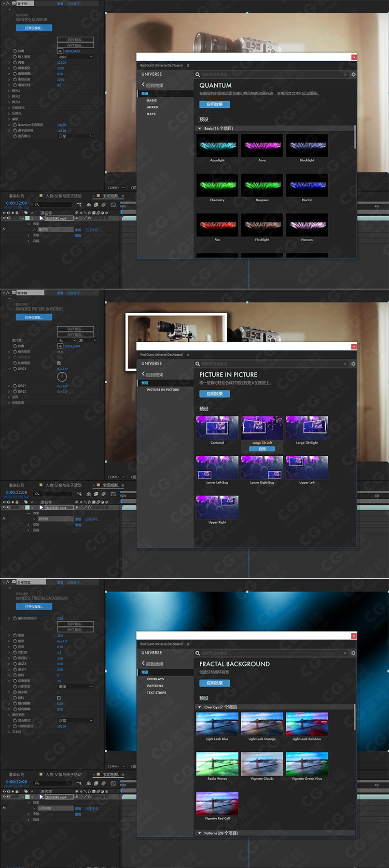Clear the search with X in the Quantum dashboard
This screenshot has height=868, width=389.
pyautogui.click(x=345, y=74)
